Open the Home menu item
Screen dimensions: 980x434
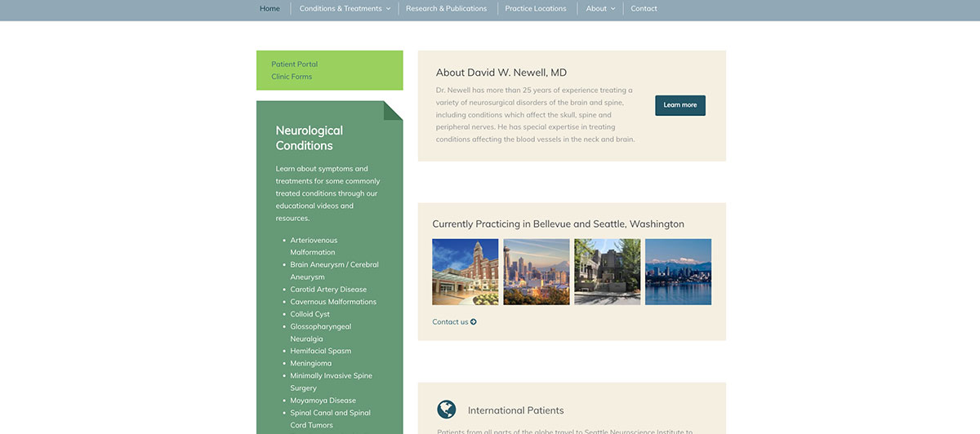point(269,9)
